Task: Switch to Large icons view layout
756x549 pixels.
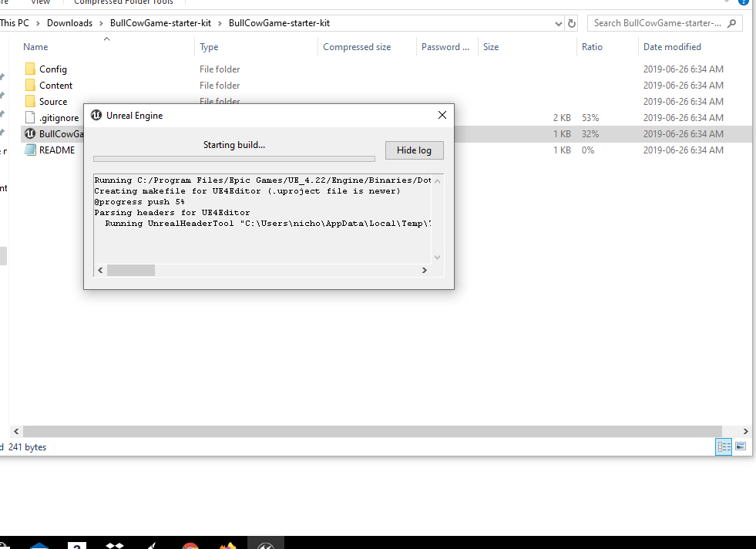Action: point(741,446)
